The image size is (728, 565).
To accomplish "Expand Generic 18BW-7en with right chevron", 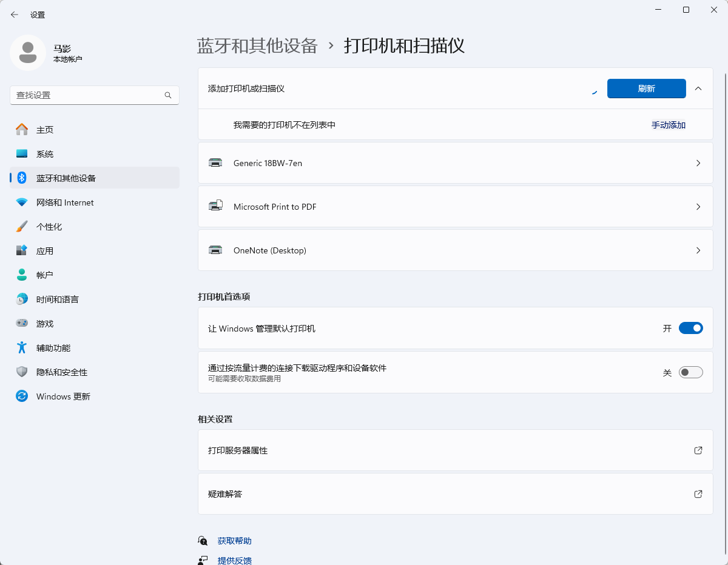I will 698,163.
